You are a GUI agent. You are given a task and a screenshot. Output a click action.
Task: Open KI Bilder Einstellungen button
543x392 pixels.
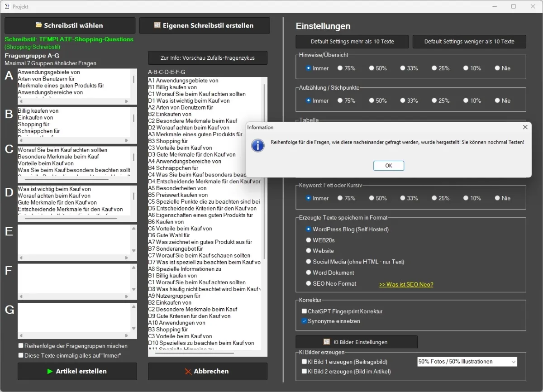[357, 342]
